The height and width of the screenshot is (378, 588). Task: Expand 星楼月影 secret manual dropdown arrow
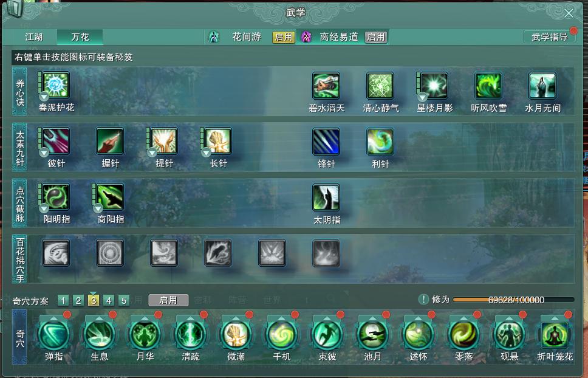423,97
